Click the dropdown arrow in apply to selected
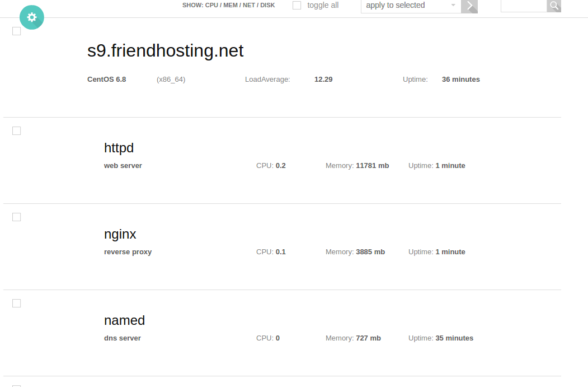Image resolution: width=588 pixels, height=387 pixels. click(453, 5)
